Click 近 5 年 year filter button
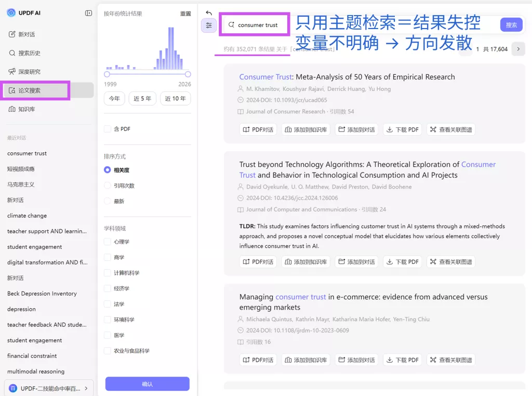This screenshot has height=396, width=532. pos(142,99)
